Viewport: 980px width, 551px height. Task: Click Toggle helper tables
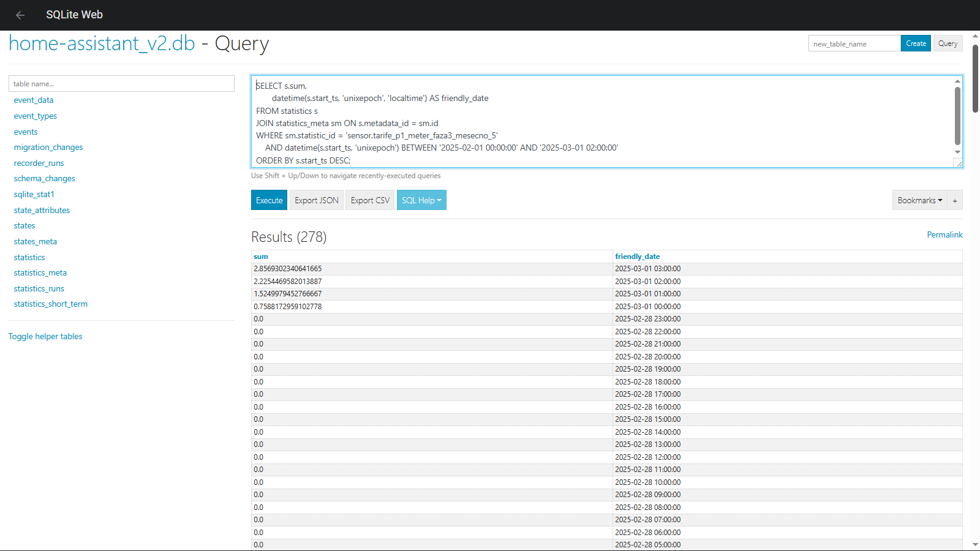coord(45,336)
